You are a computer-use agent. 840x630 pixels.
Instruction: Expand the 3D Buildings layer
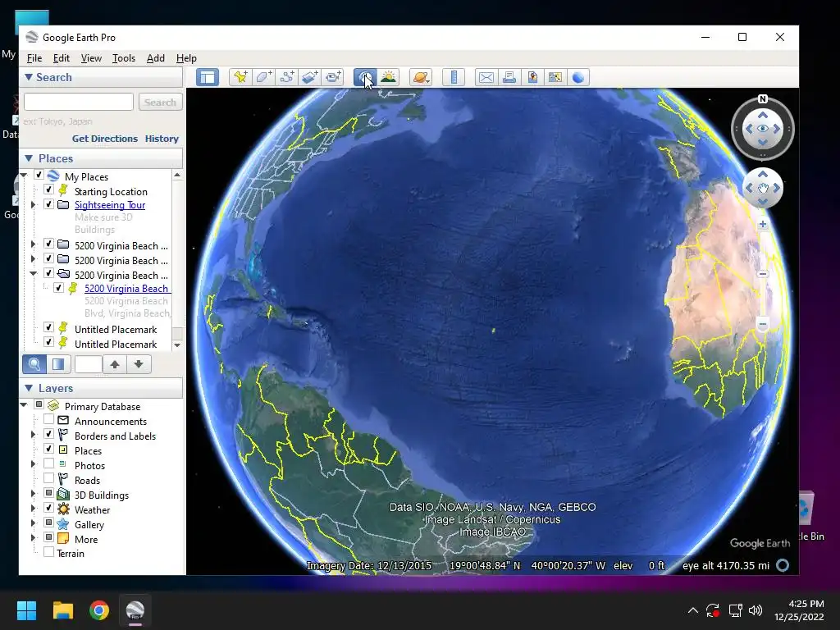(33, 493)
